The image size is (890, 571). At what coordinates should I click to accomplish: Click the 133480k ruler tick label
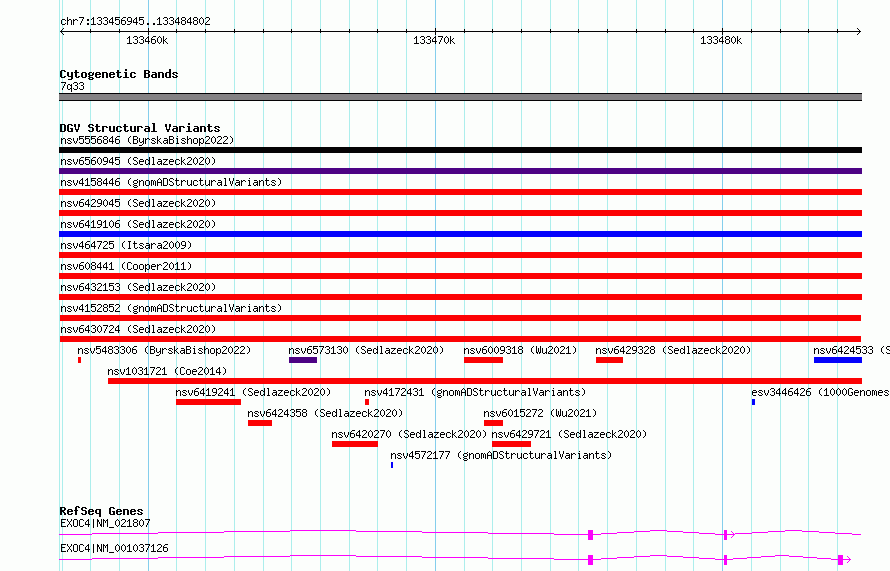[x=721, y=40]
